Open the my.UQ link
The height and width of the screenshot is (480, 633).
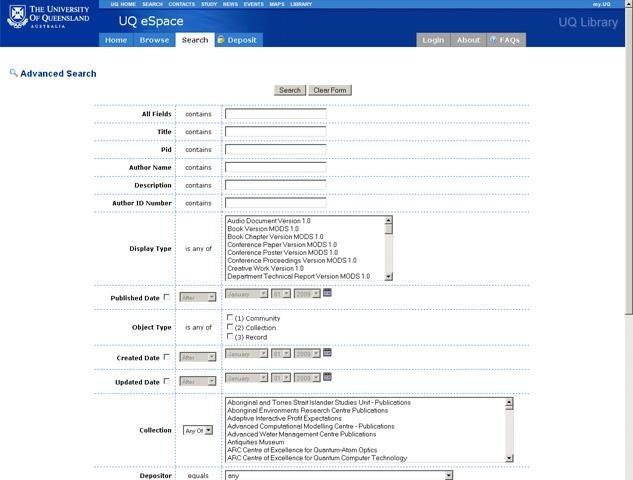602,4
